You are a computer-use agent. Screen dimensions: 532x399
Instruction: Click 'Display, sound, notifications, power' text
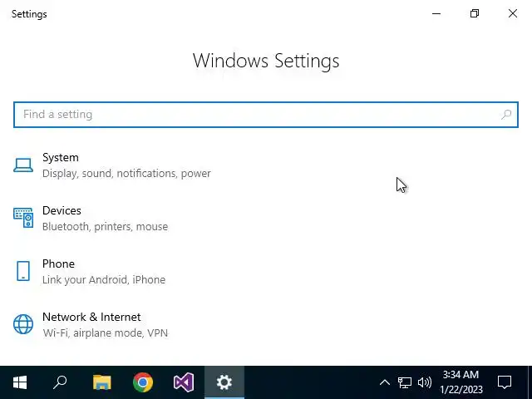(x=126, y=174)
